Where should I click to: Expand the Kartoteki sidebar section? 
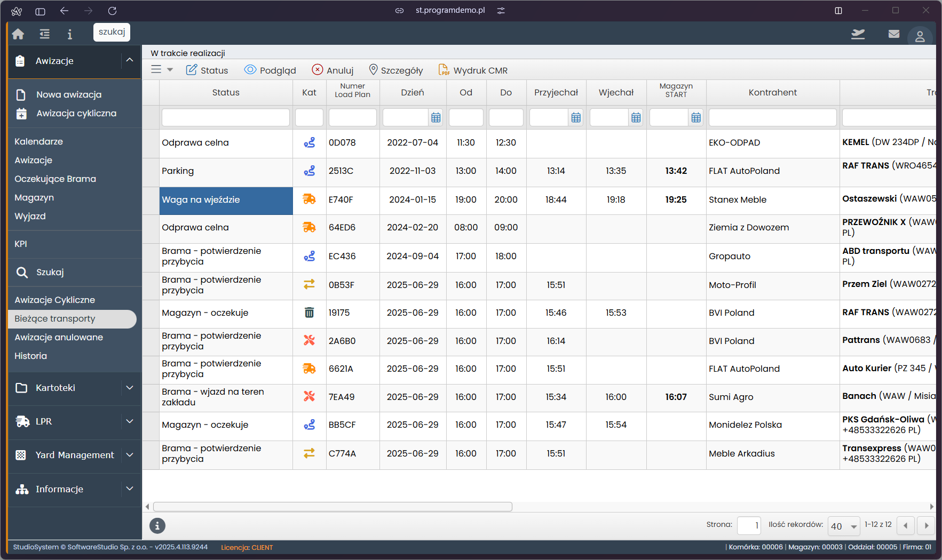click(x=129, y=388)
